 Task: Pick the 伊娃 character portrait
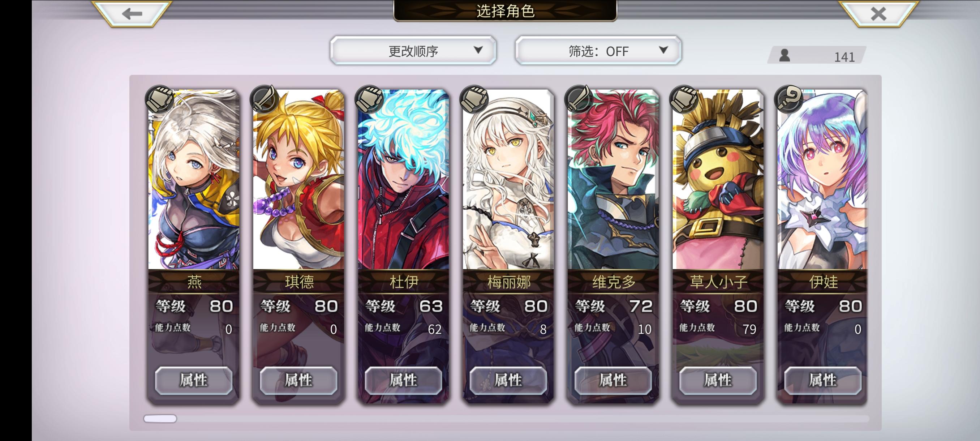pos(823,179)
